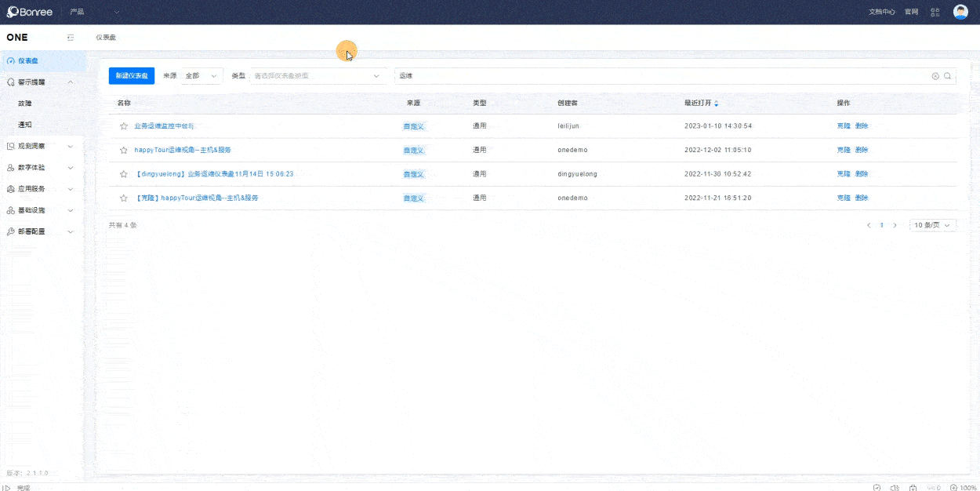980x491 pixels.
Task: Click 删除 for the leilijun row
Action: click(x=862, y=126)
